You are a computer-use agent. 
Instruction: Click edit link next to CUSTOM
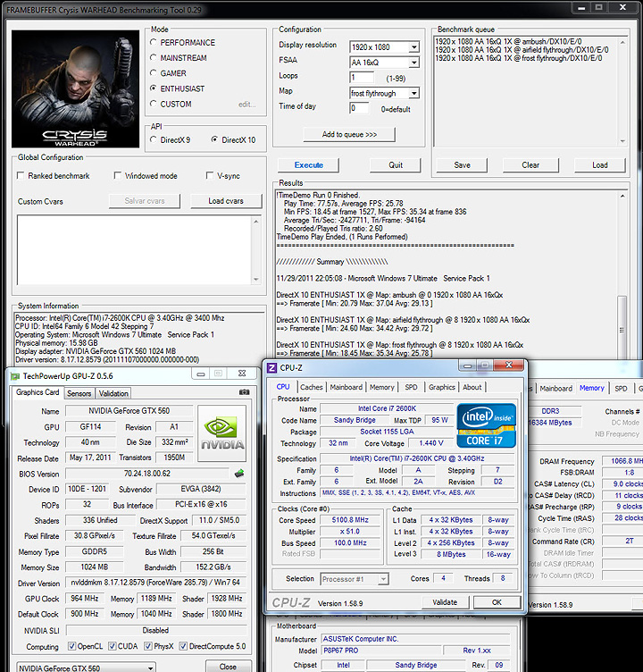coord(246,105)
